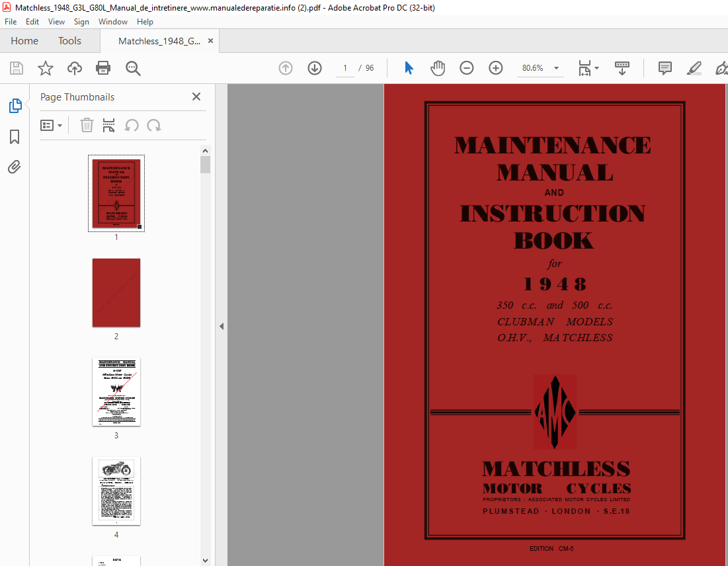The width and height of the screenshot is (728, 566).
Task: Open the Sign menu
Action: click(x=81, y=22)
